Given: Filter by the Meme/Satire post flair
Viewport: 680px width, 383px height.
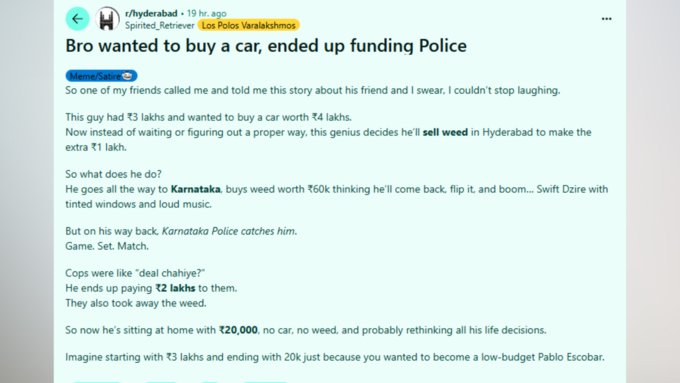Looking at the screenshot, I should pos(101,76).
